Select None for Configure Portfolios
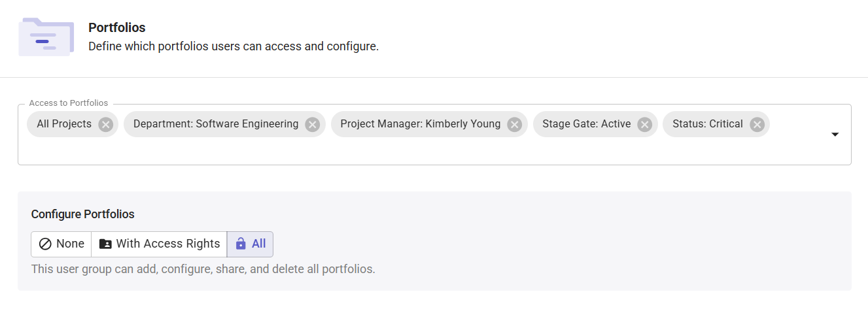The width and height of the screenshot is (868, 309). point(61,244)
